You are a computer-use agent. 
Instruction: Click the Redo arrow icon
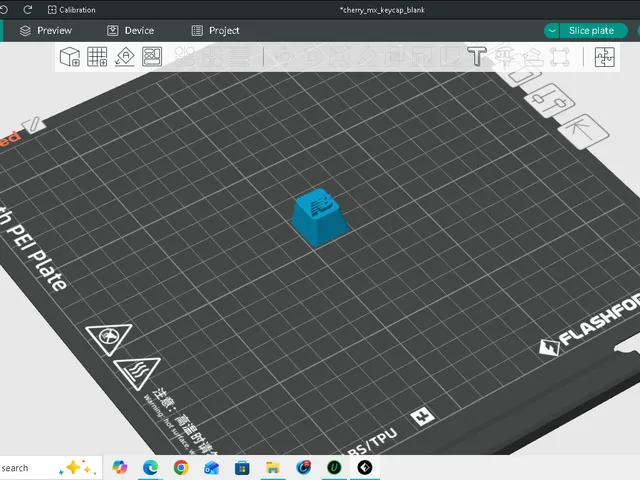[28, 9]
